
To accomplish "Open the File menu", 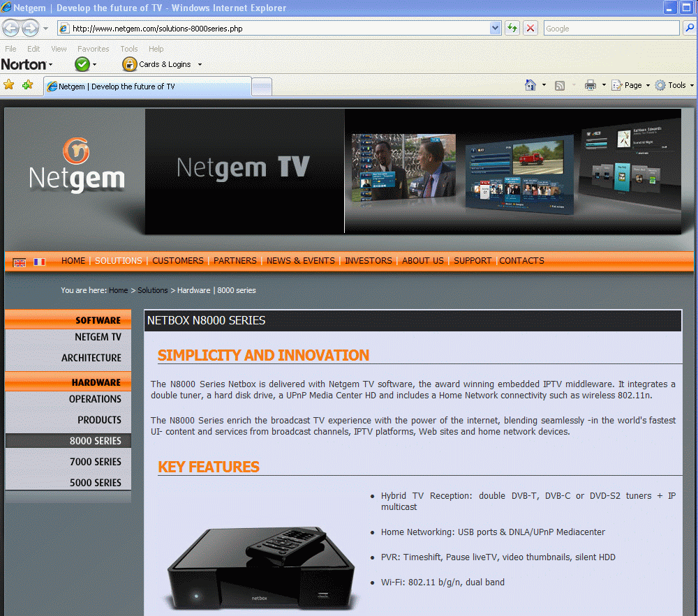I will click(x=10, y=49).
